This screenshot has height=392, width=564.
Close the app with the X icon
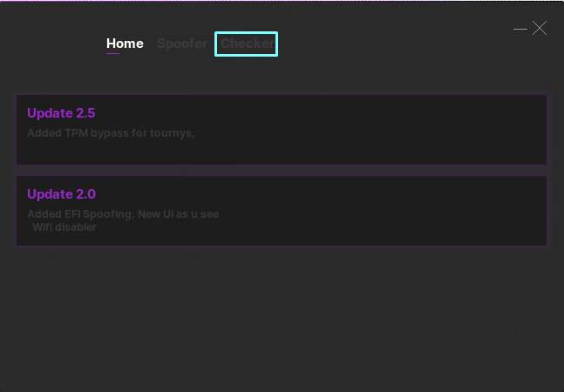[x=540, y=29]
